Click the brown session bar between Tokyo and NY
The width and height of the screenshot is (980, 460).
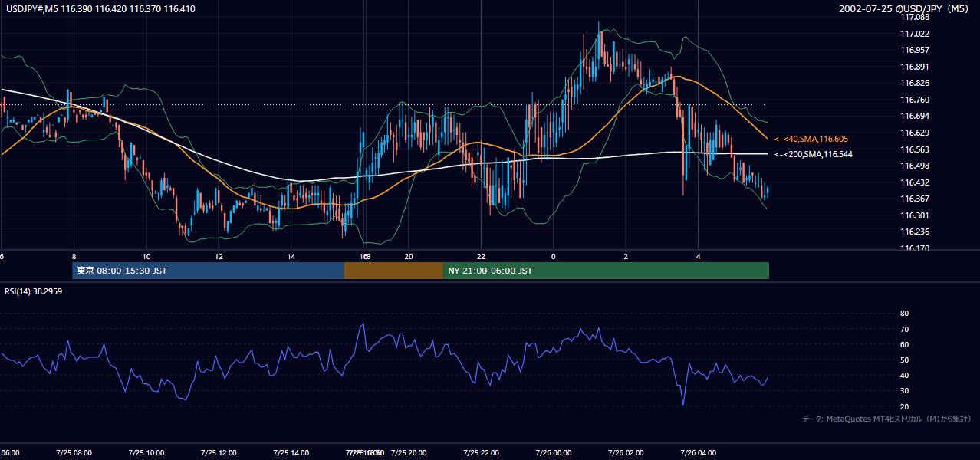click(x=393, y=271)
